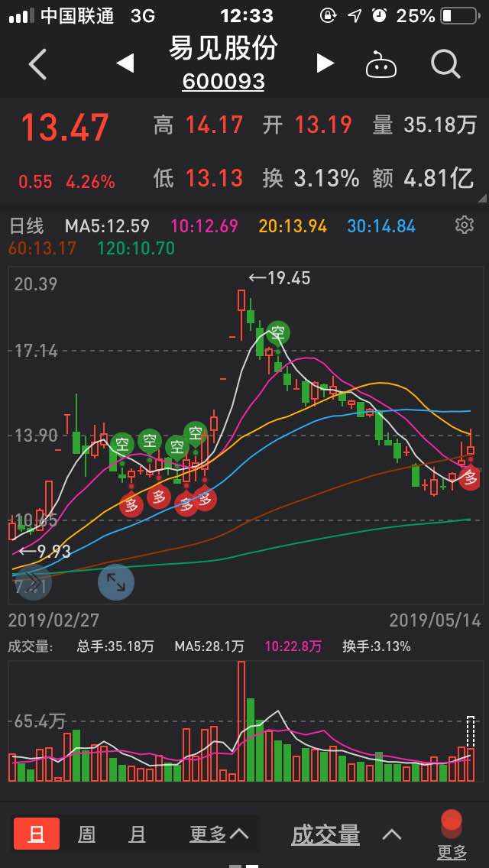This screenshot has height=868, width=489.
Task: Tap the MA 30:14.84 indicator label
Action: (381, 225)
